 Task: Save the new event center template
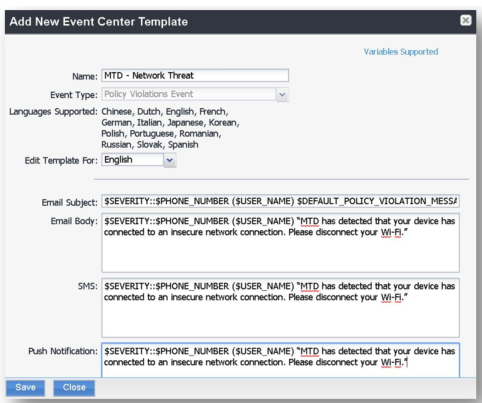(25, 388)
